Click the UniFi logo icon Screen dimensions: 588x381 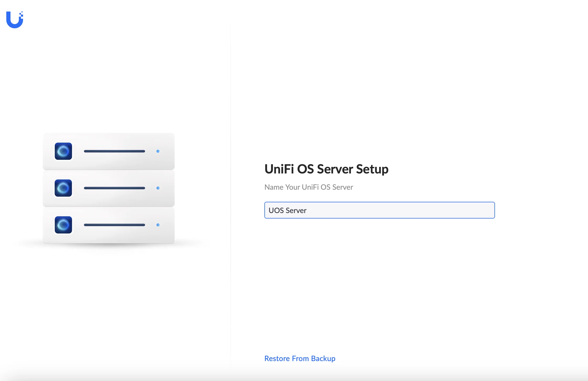click(15, 20)
